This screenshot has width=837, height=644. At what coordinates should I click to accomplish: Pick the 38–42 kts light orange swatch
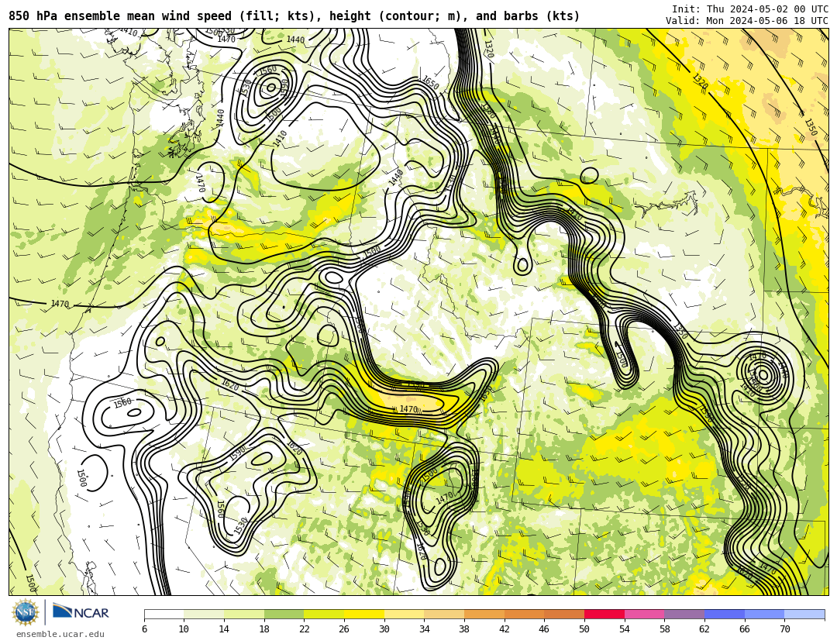tap(484, 614)
